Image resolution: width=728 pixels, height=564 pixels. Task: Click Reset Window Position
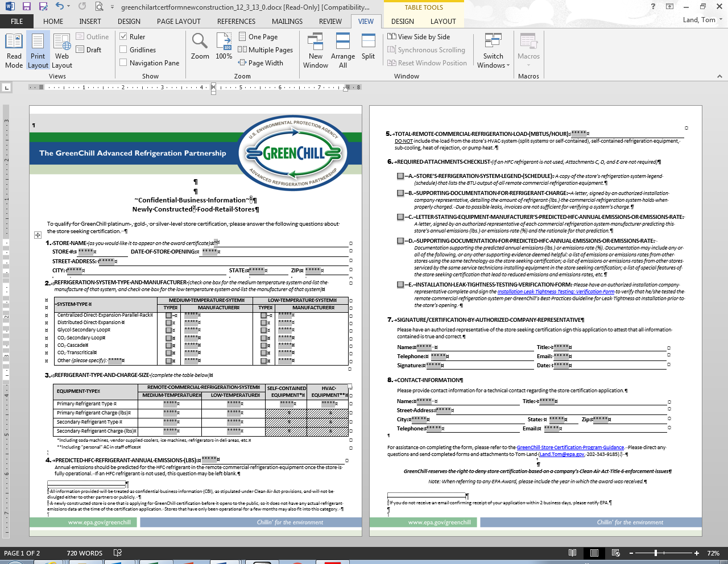[427, 63]
